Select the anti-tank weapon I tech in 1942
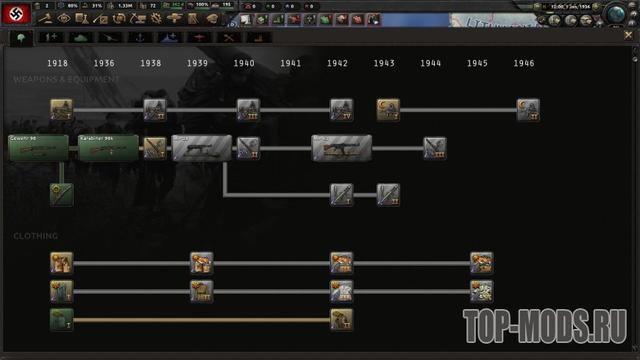Screen dimensions: 640x360 [342, 194]
